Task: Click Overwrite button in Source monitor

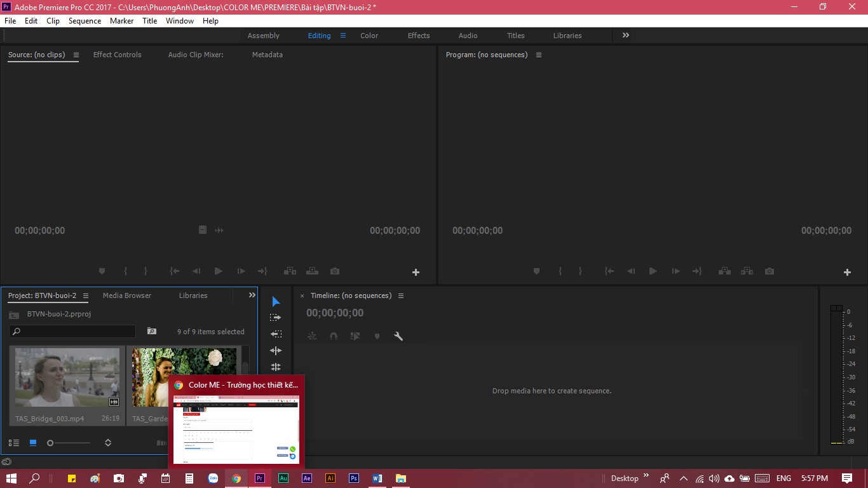Action: click(x=312, y=271)
